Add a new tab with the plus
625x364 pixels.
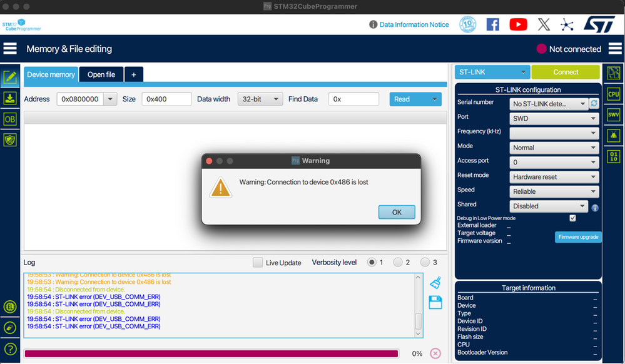coord(133,74)
